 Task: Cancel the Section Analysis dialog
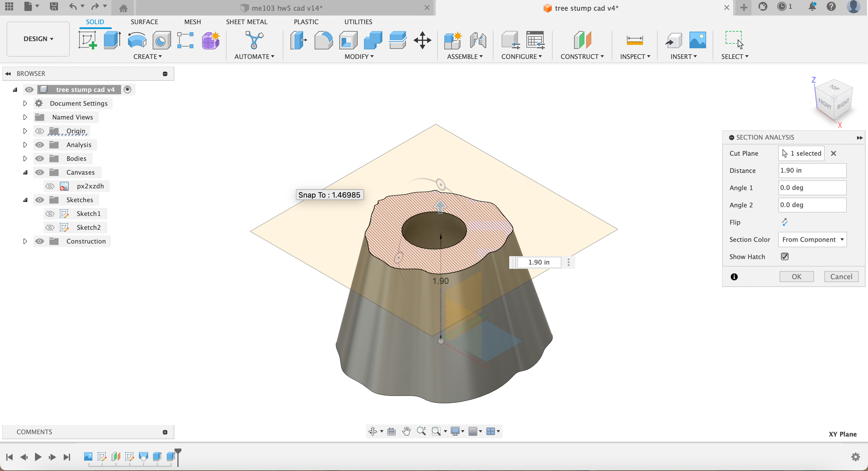coord(841,276)
